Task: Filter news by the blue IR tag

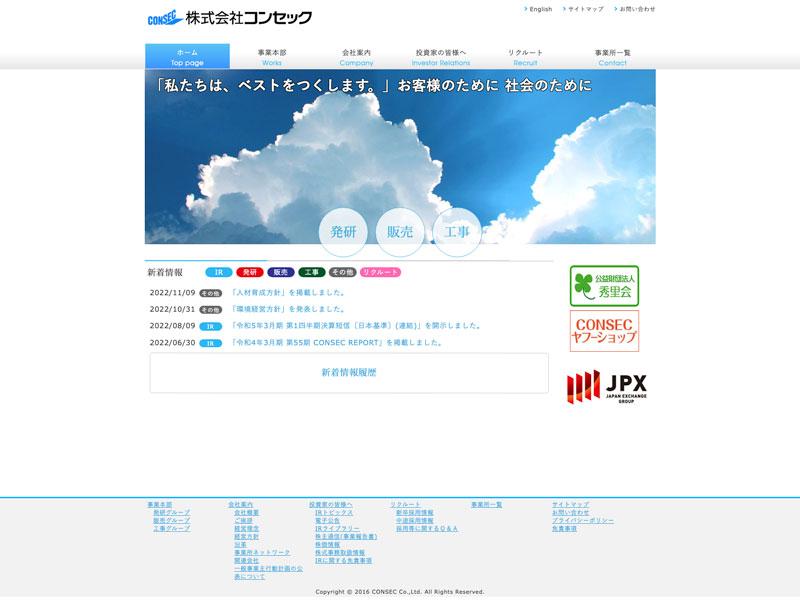Action: click(218, 272)
